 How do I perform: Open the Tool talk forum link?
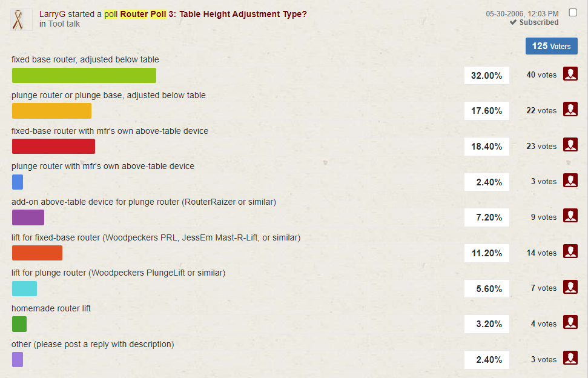[x=64, y=24]
